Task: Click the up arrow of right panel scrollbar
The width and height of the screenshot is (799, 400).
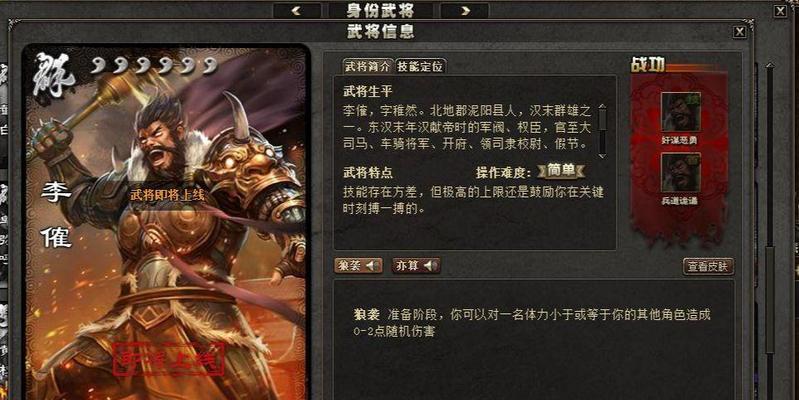Action: pos(770,67)
